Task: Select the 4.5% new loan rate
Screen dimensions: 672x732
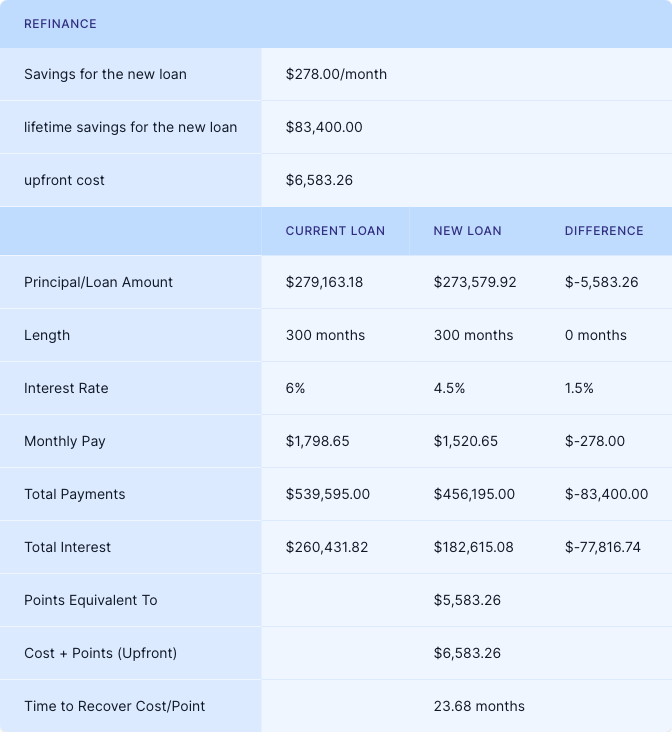Action: (x=449, y=388)
